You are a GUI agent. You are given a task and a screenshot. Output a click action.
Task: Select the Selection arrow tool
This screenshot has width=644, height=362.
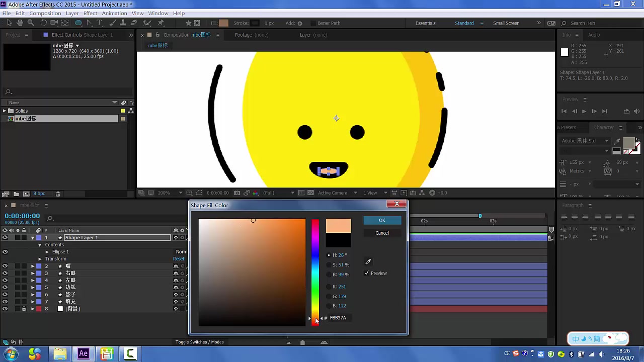point(9,23)
